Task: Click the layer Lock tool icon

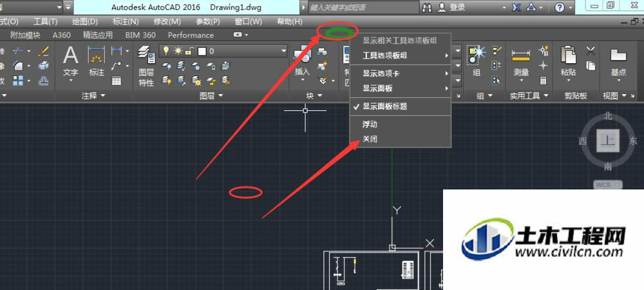Action: pos(211,66)
